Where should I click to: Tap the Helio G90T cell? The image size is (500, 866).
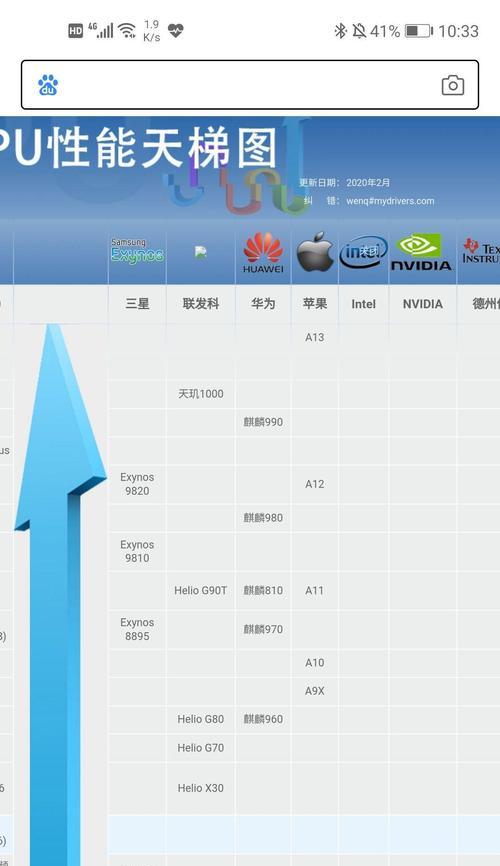(201, 590)
